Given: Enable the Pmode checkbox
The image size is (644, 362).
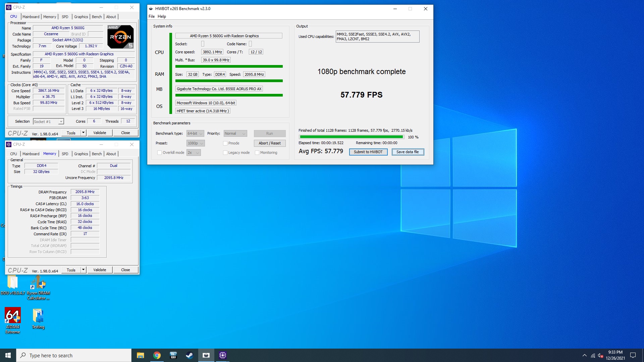Looking at the screenshot, I should tap(225, 143).
